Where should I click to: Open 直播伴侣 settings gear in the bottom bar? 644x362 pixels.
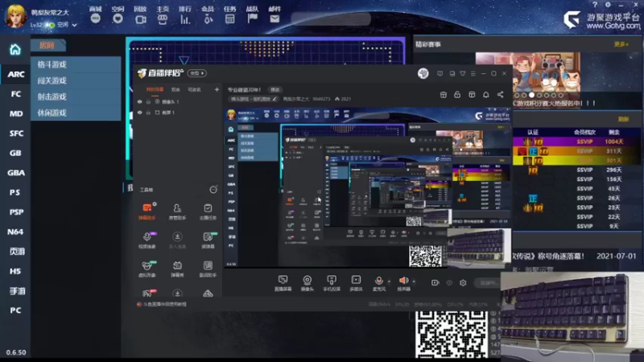pyautogui.click(x=463, y=283)
